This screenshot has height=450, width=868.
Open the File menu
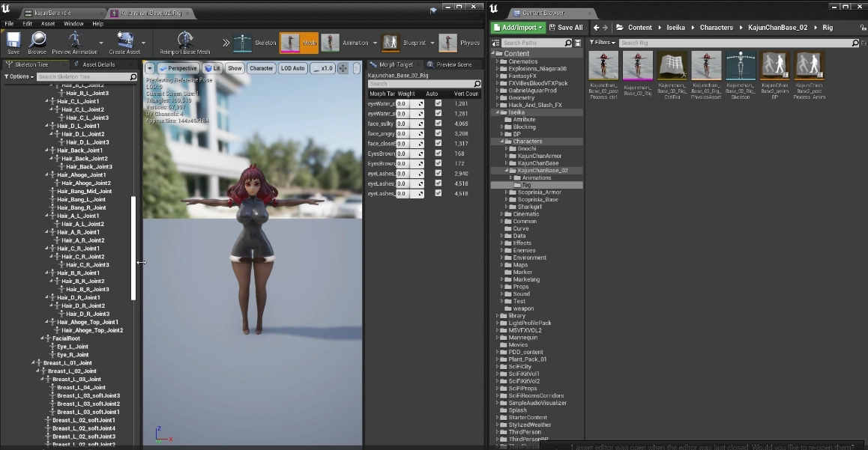pyautogui.click(x=10, y=24)
